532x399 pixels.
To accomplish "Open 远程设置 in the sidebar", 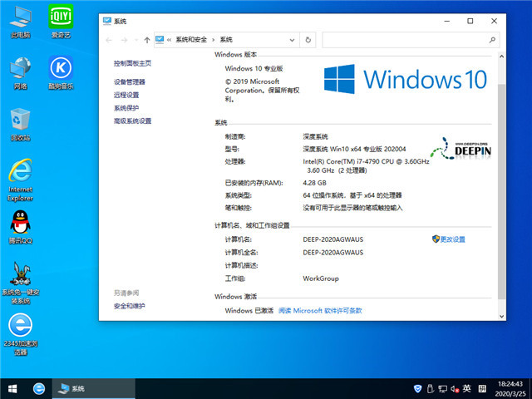I will (126, 95).
